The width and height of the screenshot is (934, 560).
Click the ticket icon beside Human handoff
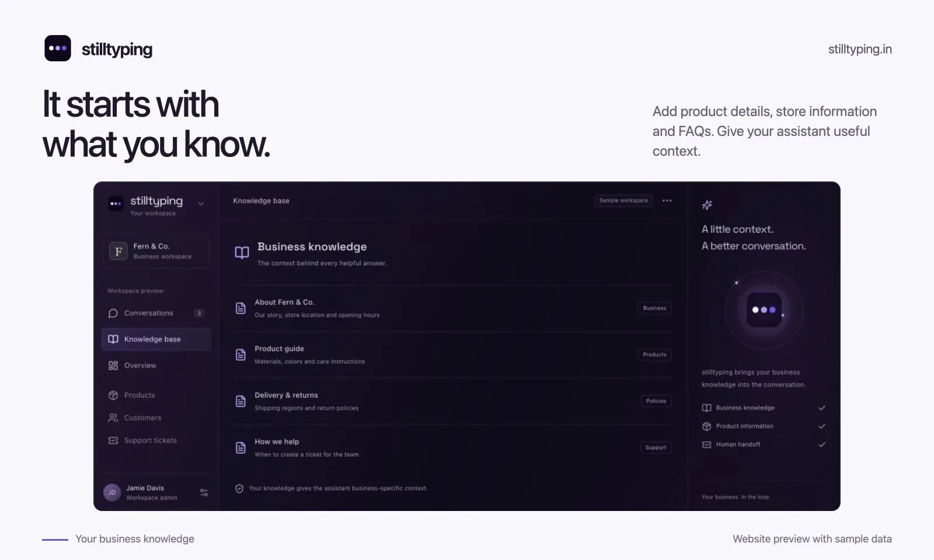click(706, 444)
